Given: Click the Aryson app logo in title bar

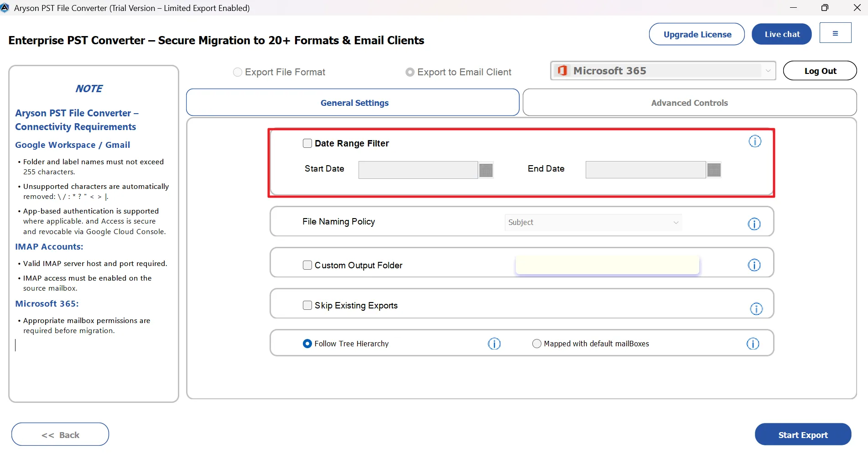Looking at the screenshot, I should 5,8.
